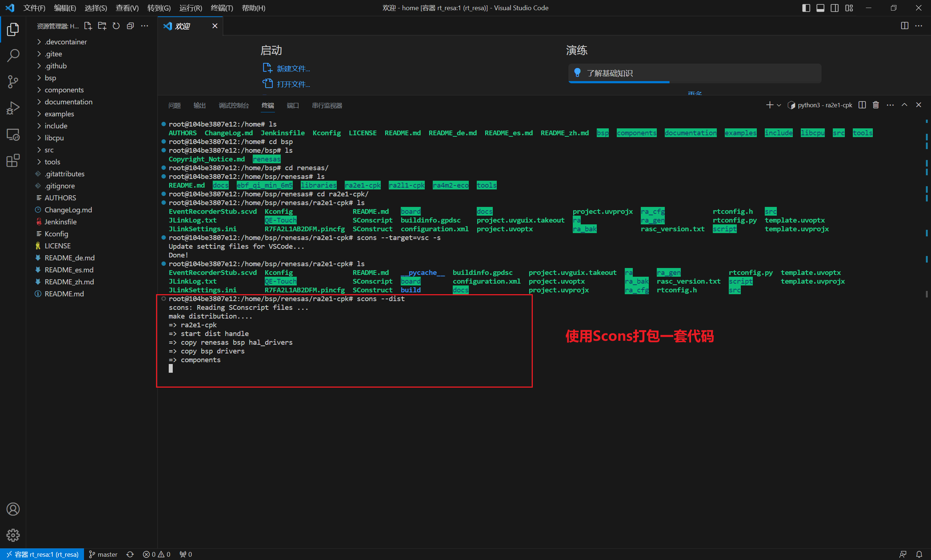The width and height of the screenshot is (931, 560).
Task: Split the editor right
Action: pyautogui.click(x=904, y=26)
